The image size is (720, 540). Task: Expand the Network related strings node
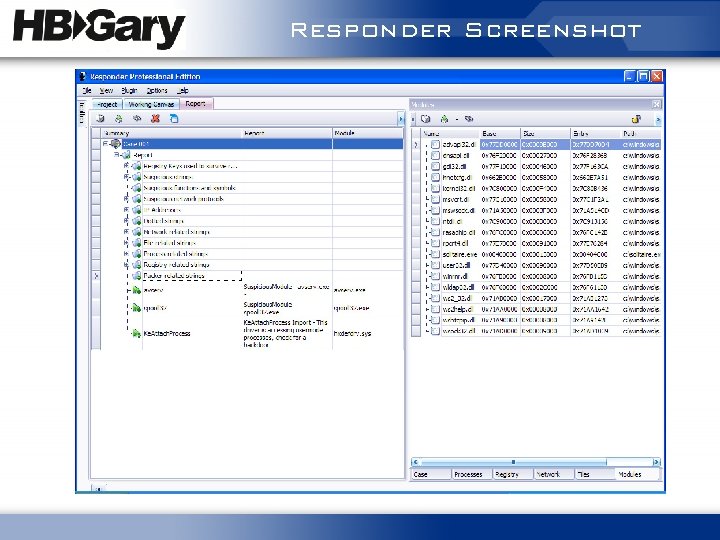pos(126,232)
